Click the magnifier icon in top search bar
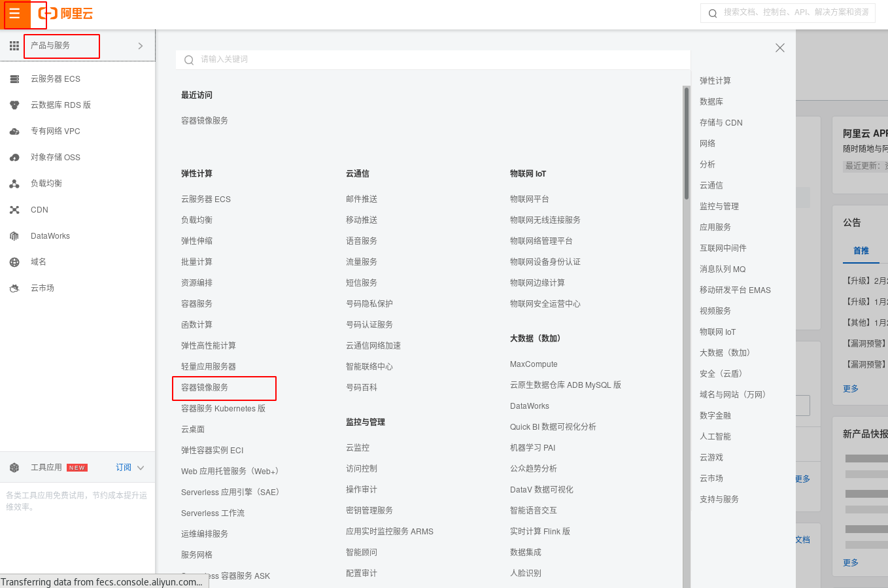Screen dimensions: 888x588 pos(713,13)
